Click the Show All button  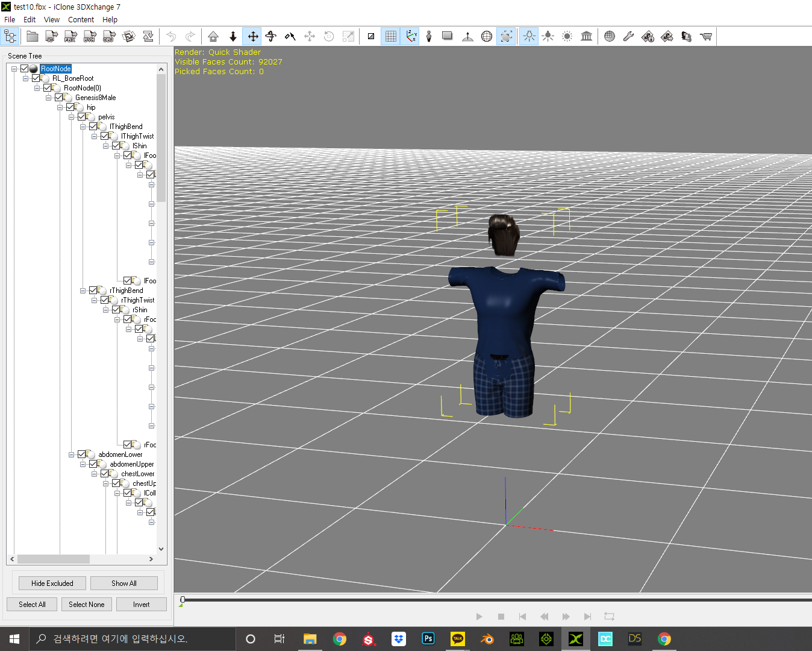click(124, 583)
